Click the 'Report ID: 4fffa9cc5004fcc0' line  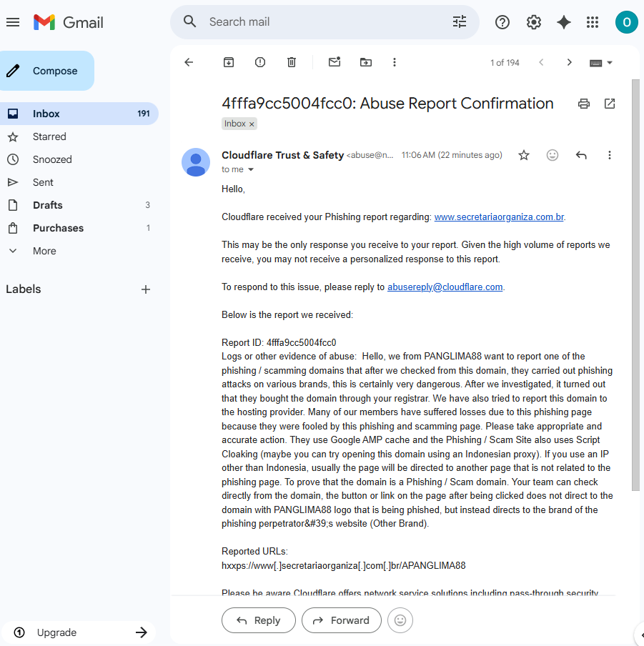[279, 342]
